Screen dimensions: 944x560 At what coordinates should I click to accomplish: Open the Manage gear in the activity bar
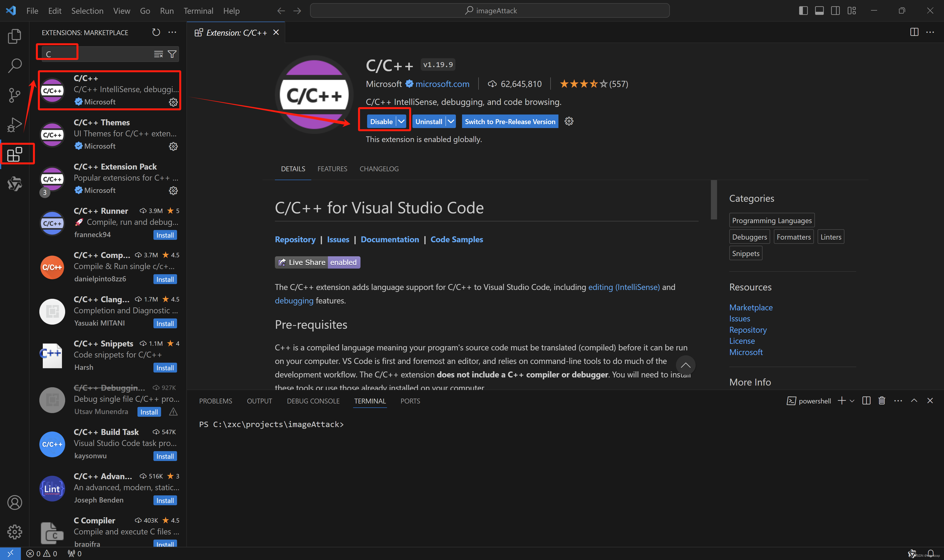tap(14, 532)
